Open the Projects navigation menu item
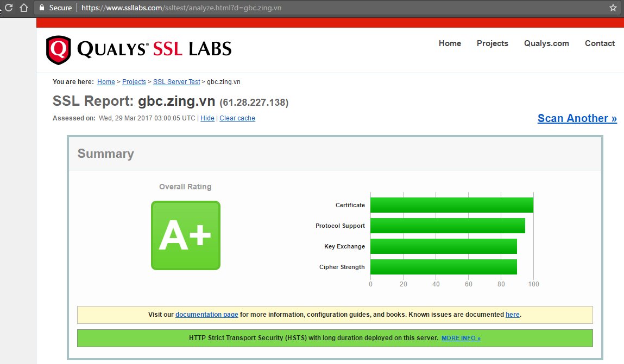624x364 pixels. point(492,43)
